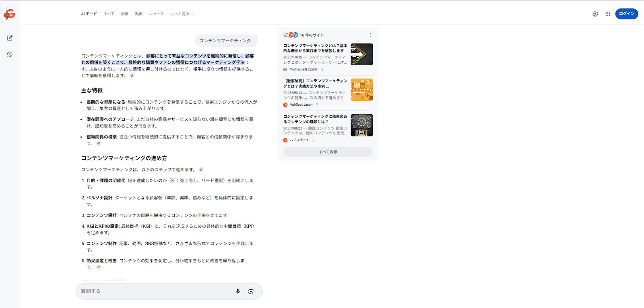The width and height of the screenshot is (644, 308).
Task: Expand the もっと見る dropdown
Action: pyautogui.click(x=182, y=14)
